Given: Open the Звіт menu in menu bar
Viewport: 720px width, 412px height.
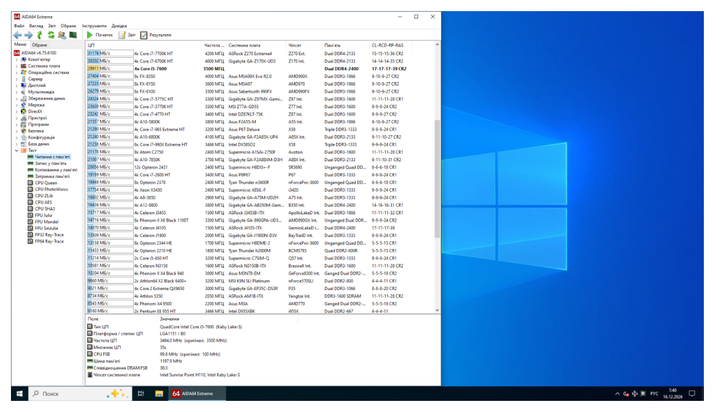Looking at the screenshot, I should tap(52, 26).
